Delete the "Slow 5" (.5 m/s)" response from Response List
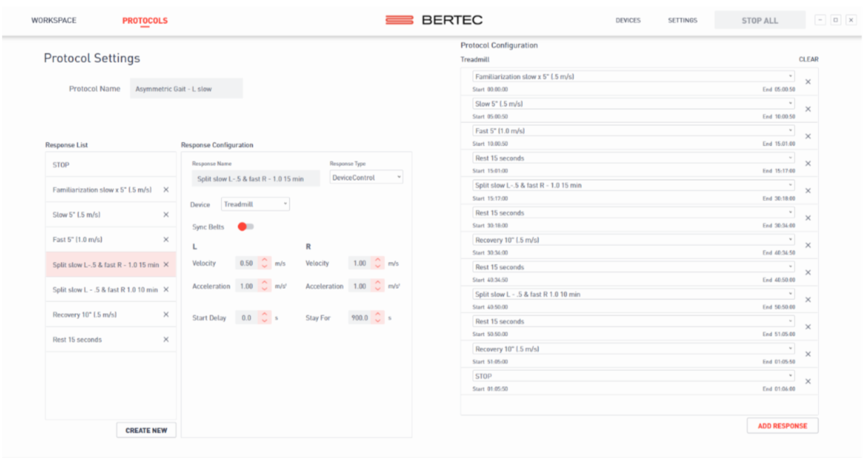 coord(166,215)
